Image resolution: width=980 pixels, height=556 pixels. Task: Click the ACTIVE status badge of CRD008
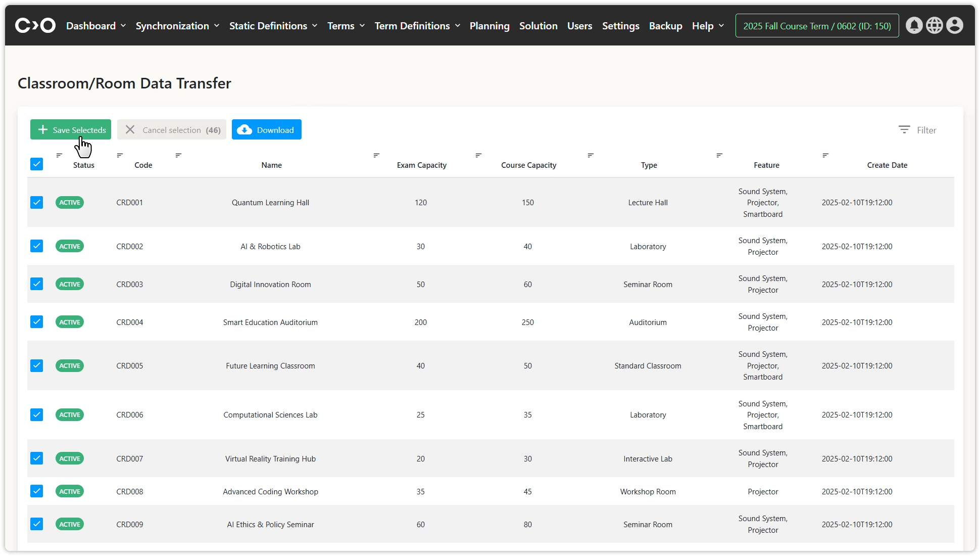(x=70, y=491)
